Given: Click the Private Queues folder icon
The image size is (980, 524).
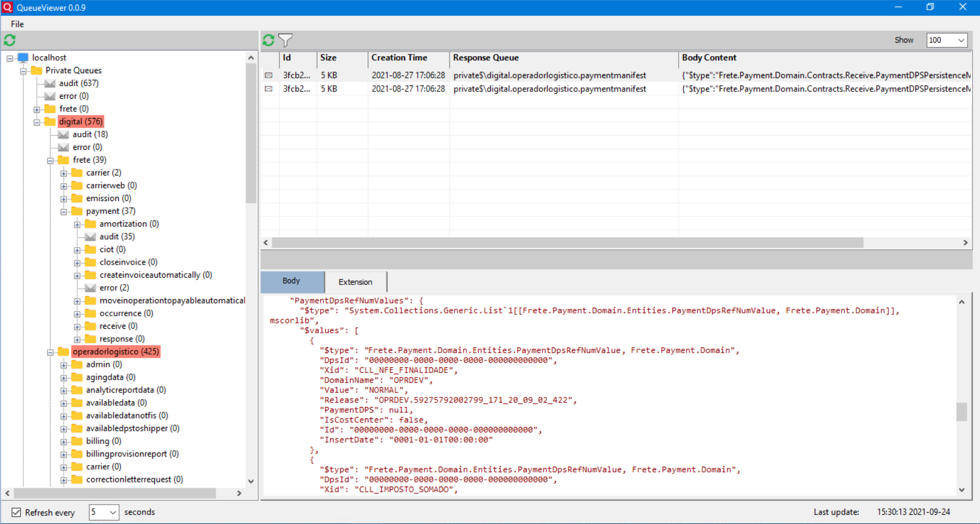Looking at the screenshot, I should pos(37,70).
